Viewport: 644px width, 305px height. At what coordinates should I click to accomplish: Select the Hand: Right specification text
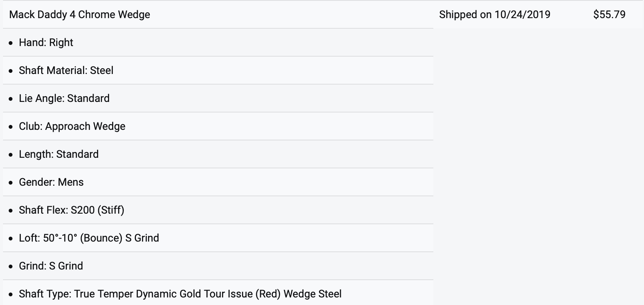pyautogui.click(x=46, y=43)
